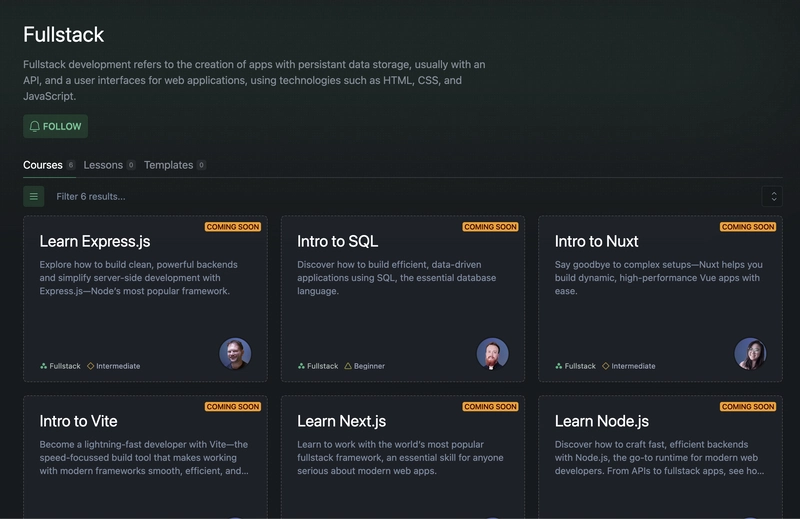
Task: Click the Learn Node.js description text
Action: pos(659,458)
